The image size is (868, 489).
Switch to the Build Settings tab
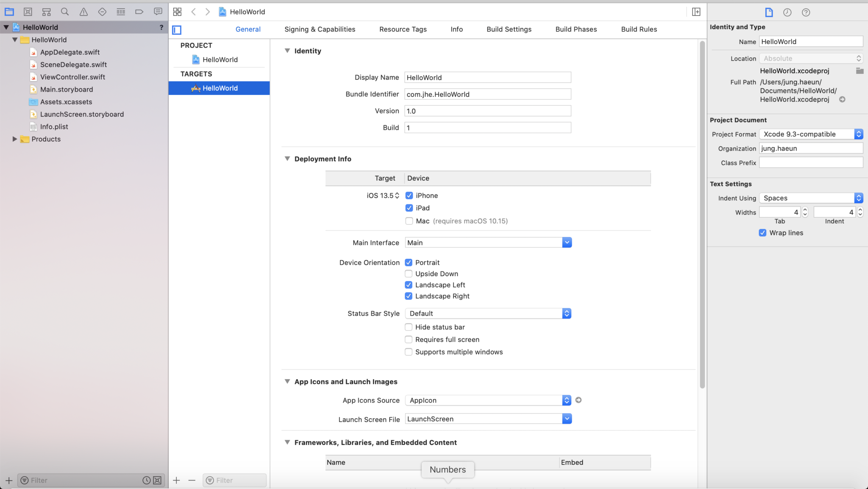pyautogui.click(x=508, y=29)
